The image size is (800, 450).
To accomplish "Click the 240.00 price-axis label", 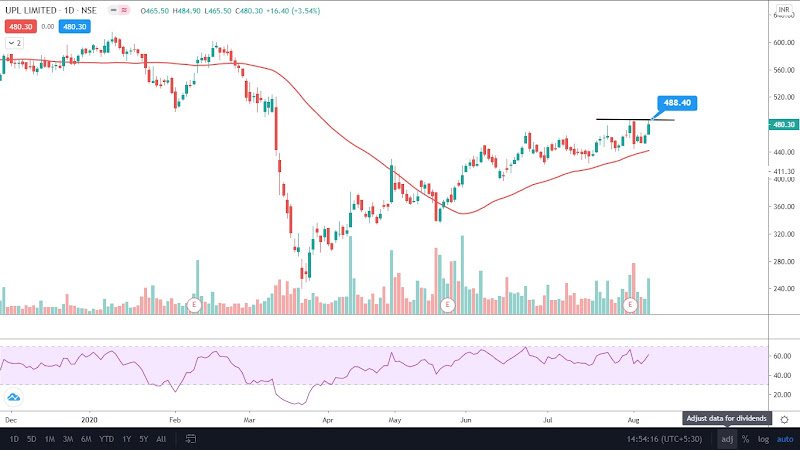I will [x=784, y=289].
